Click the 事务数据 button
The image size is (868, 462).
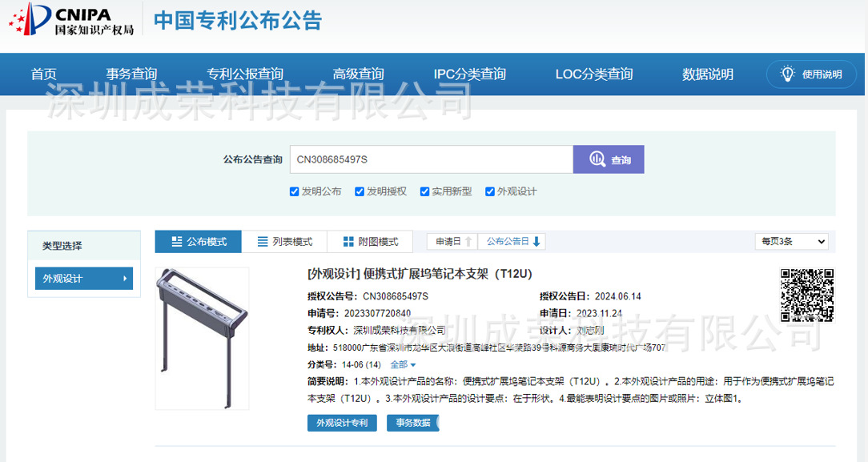pyautogui.click(x=413, y=423)
